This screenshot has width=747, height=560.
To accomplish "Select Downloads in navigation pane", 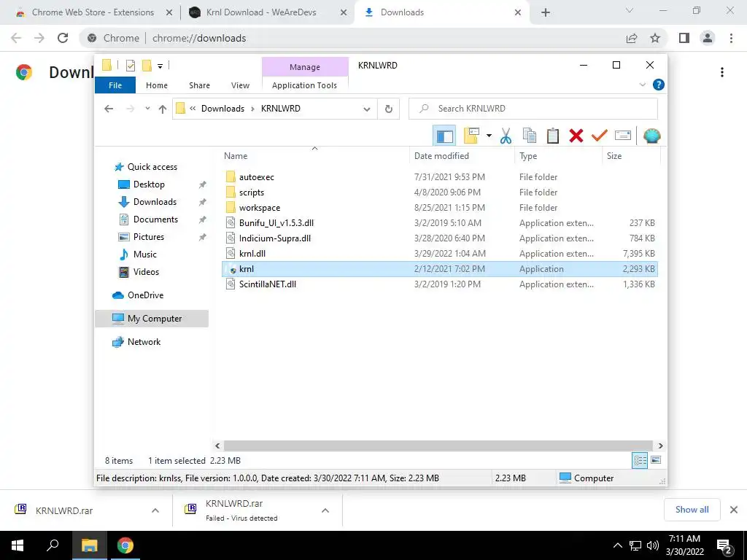I will pos(155,202).
